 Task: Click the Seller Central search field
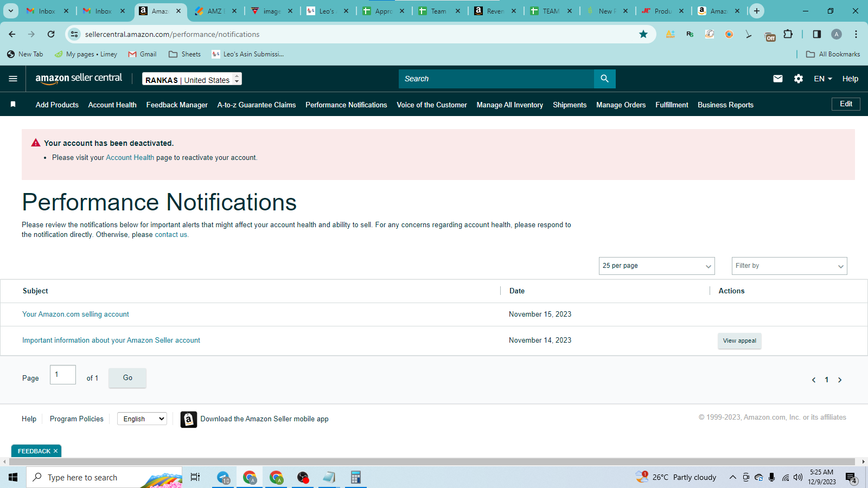496,79
